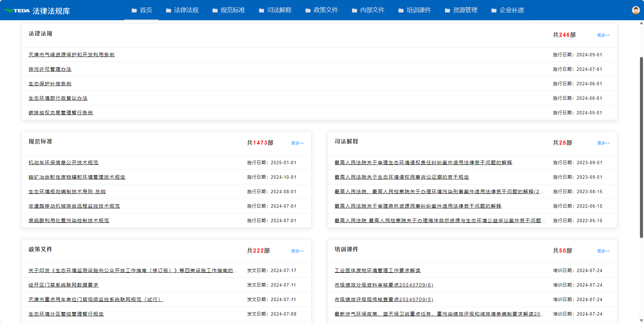Open the 排污许可管理办法 link
The width and height of the screenshot is (644, 323).
tap(50, 69)
